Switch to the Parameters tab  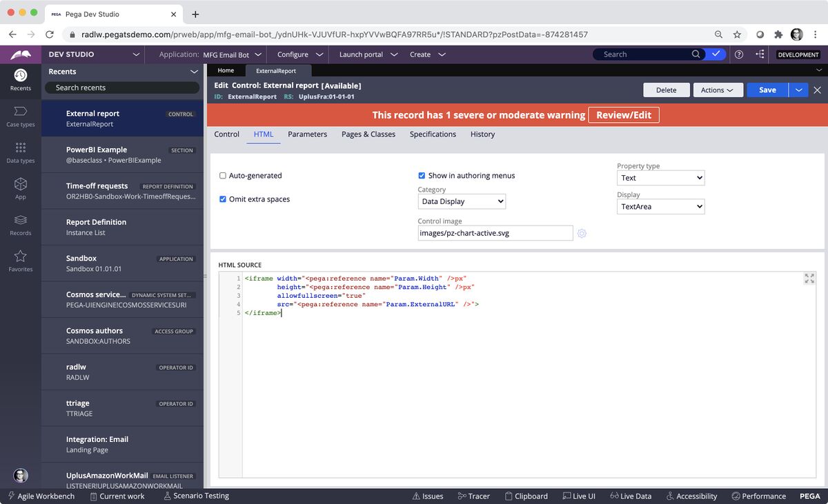[x=308, y=134]
